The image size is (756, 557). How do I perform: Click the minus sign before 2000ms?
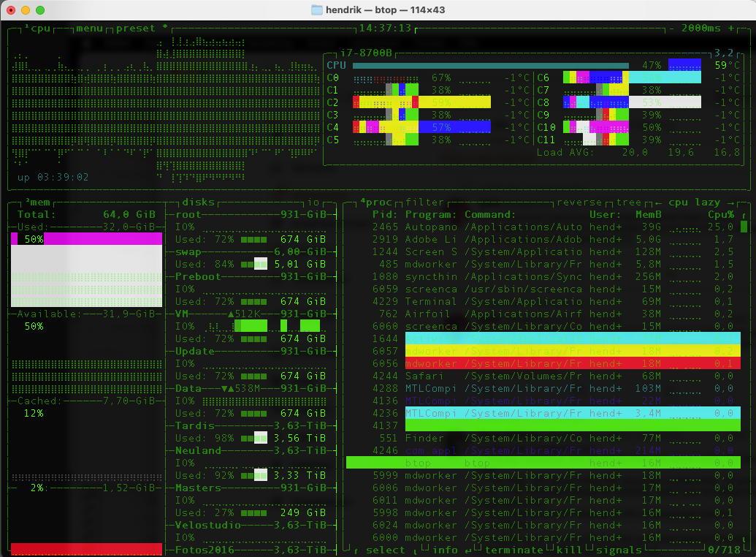pyautogui.click(x=671, y=29)
